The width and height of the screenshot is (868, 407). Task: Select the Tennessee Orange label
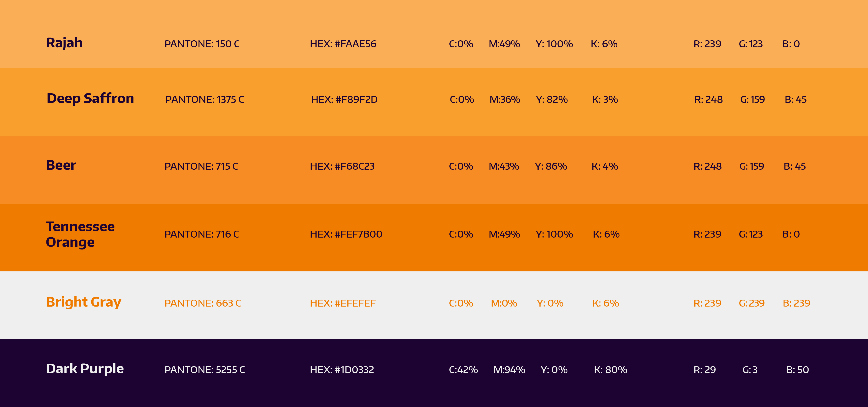[x=80, y=234]
